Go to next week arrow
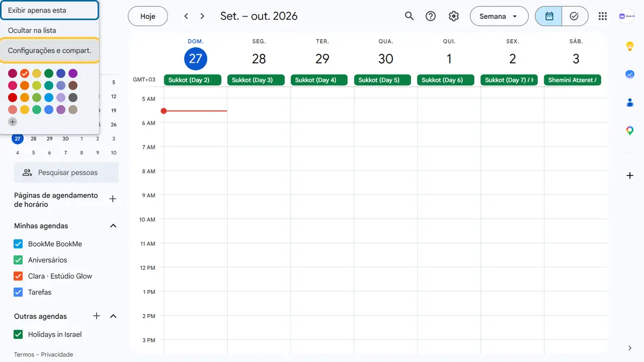This screenshot has height=362, width=644. point(202,16)
